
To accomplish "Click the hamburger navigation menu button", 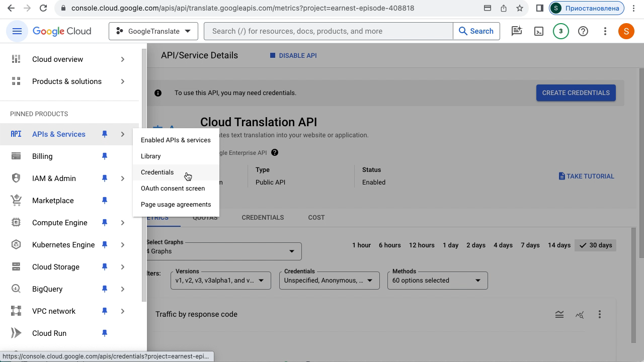I will click(17, 31).
